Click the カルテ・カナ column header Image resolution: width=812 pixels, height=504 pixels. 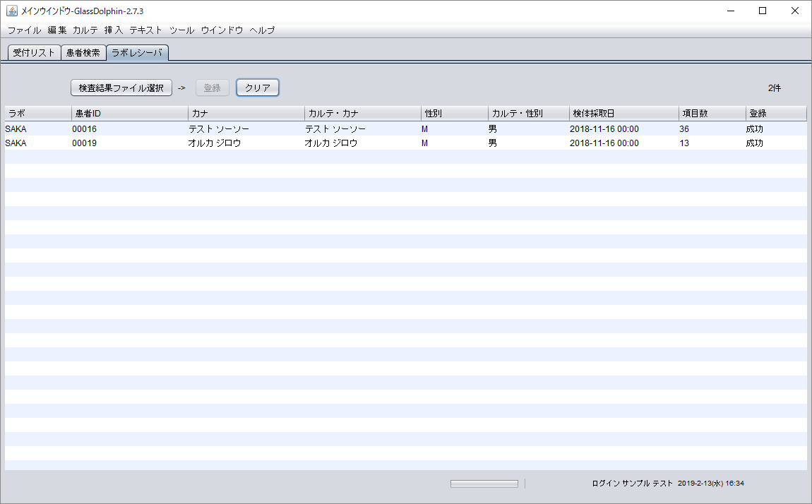[362, 114]
